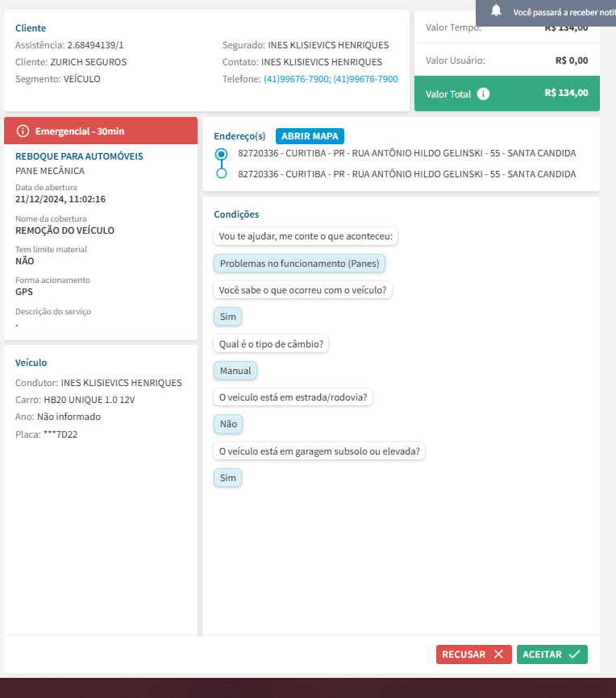Click Valor Usuário 'R$ 0,00'

point(572,60)
